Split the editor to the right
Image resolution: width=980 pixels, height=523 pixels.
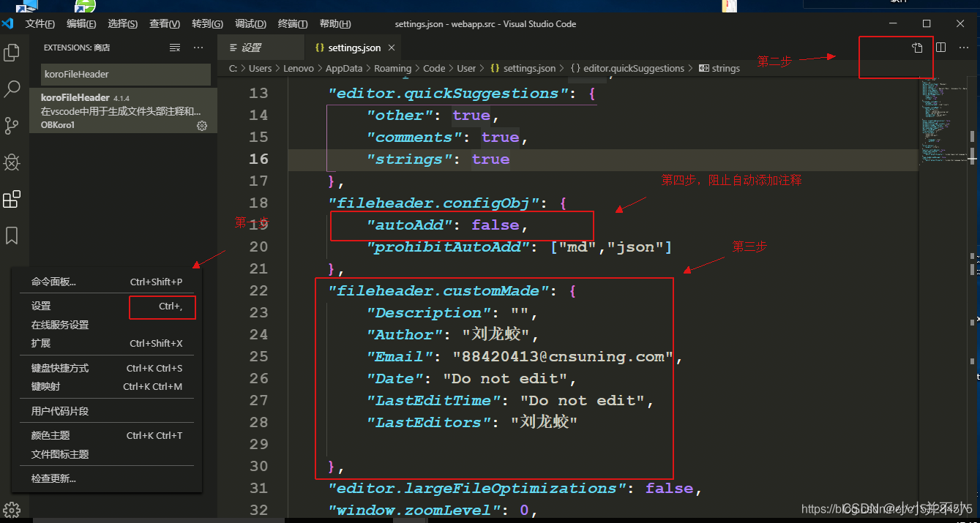coord(941,48)
